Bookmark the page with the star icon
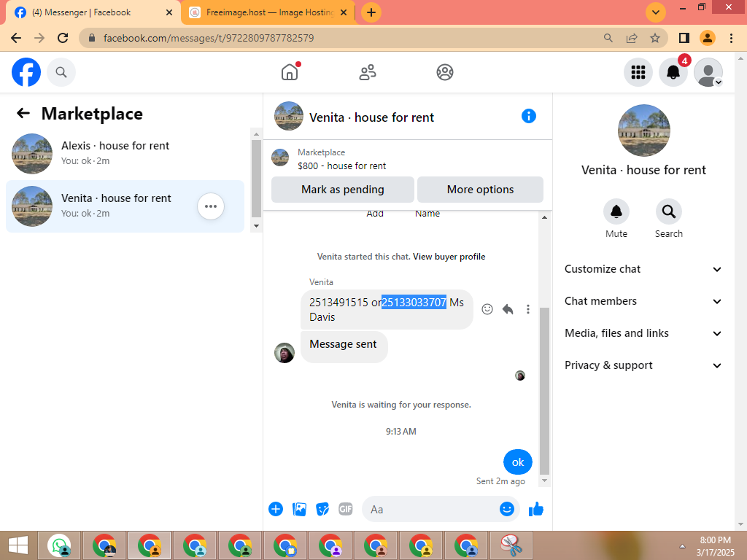 [x=655, y=38]
